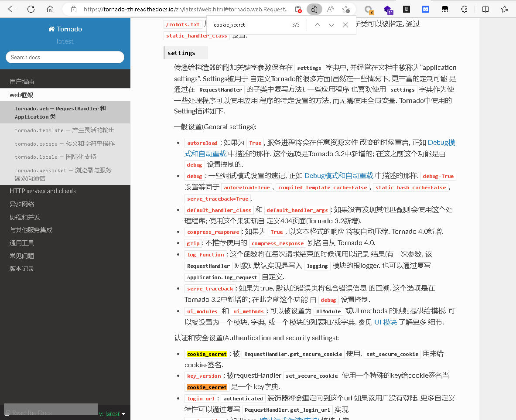Viewport: 516px width, 420px height.
Task: Click the login_url setting name
Action: pos(201,399)
